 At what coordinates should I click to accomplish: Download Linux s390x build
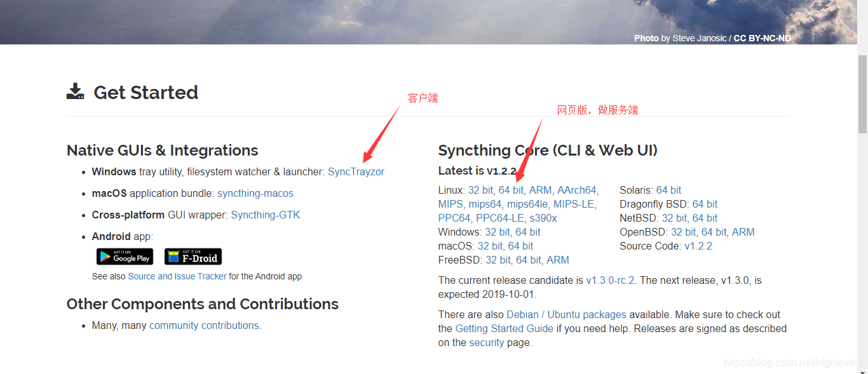click(543, 218)
